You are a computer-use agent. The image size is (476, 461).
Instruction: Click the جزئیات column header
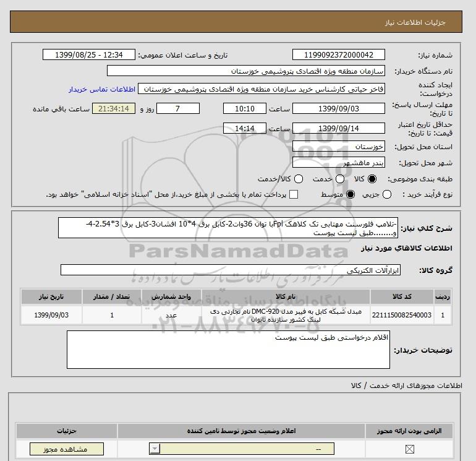[x=67, y=431]
